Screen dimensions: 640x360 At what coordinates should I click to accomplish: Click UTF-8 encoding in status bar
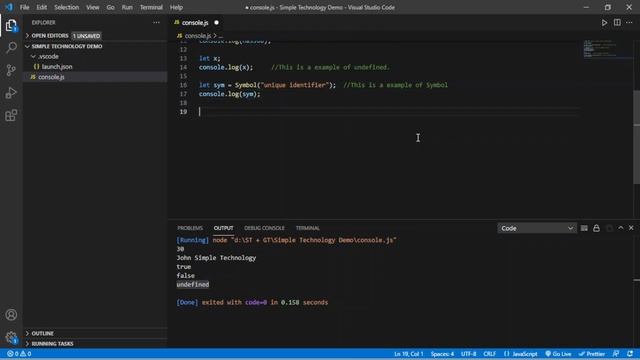click(x=469, y=354)
